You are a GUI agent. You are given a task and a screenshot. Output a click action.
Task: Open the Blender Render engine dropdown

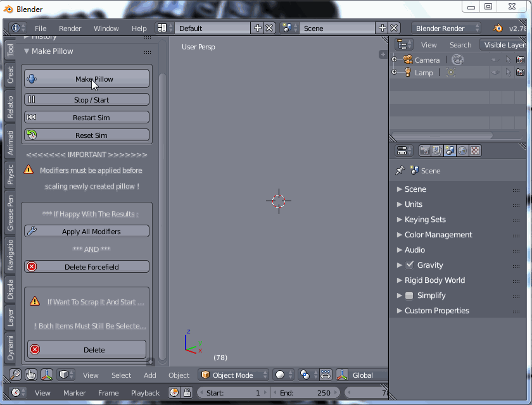446,28
